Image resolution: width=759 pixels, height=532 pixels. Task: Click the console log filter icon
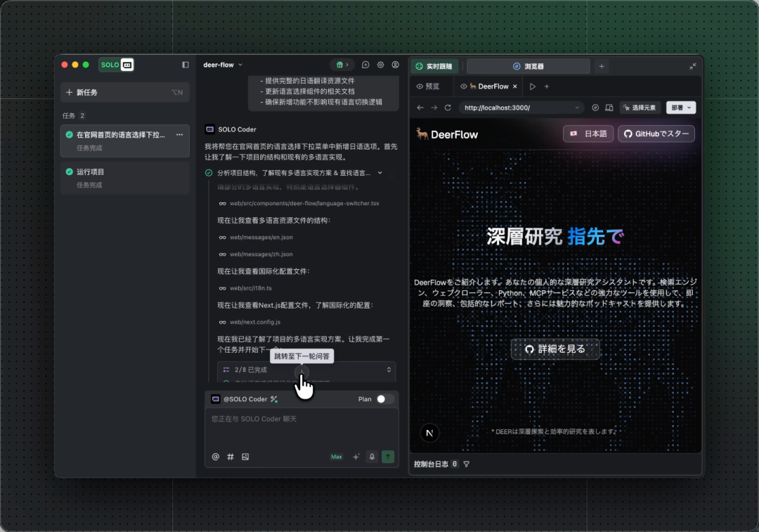466,465
